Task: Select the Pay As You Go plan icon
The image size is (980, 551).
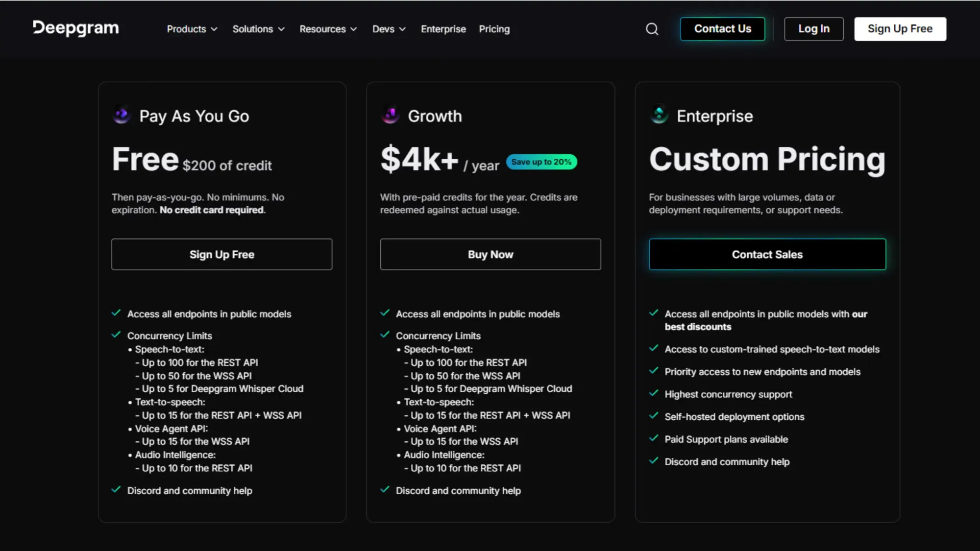Action: pos(121,116)
